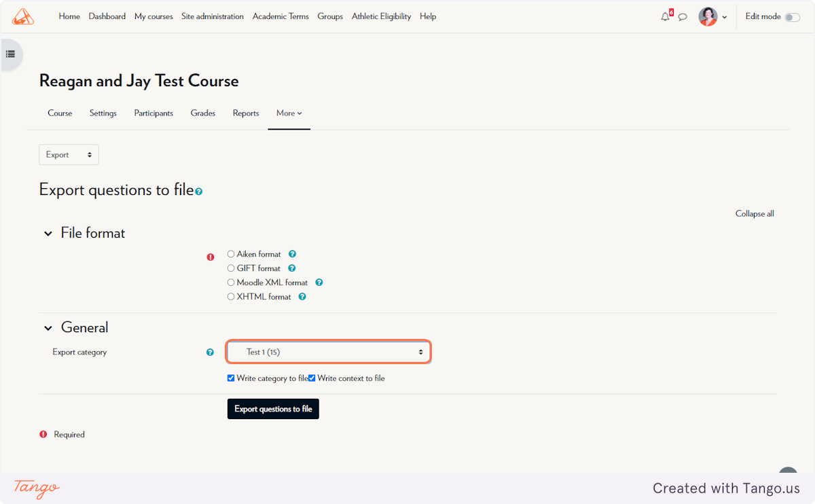The image size is (815, 504).
Task: Uncheck Write category to file
Action: (x=231, y=378)
